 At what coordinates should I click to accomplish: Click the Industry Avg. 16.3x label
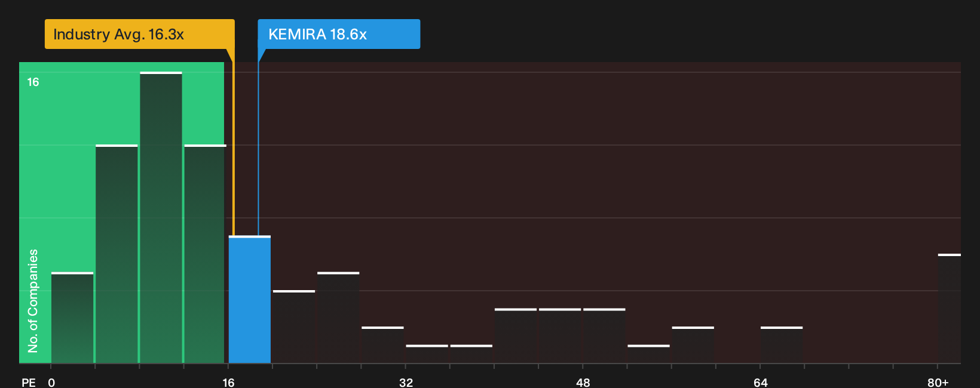139,34
